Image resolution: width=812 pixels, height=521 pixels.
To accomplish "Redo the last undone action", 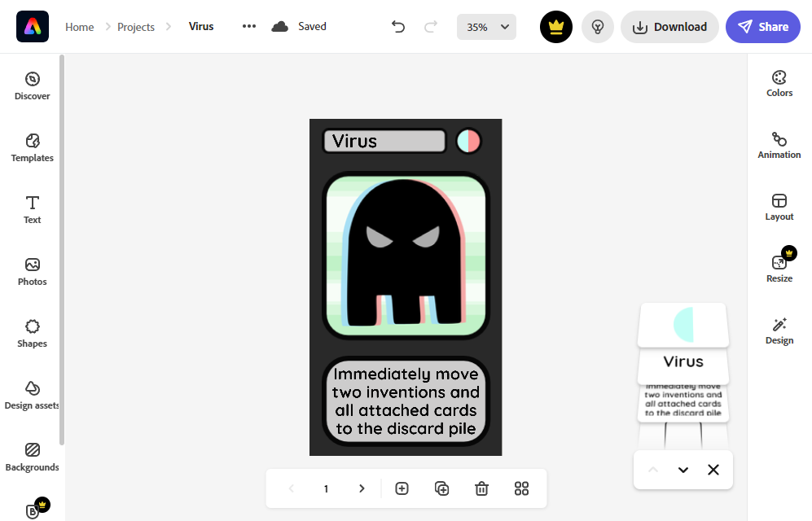I will [431, 26].
